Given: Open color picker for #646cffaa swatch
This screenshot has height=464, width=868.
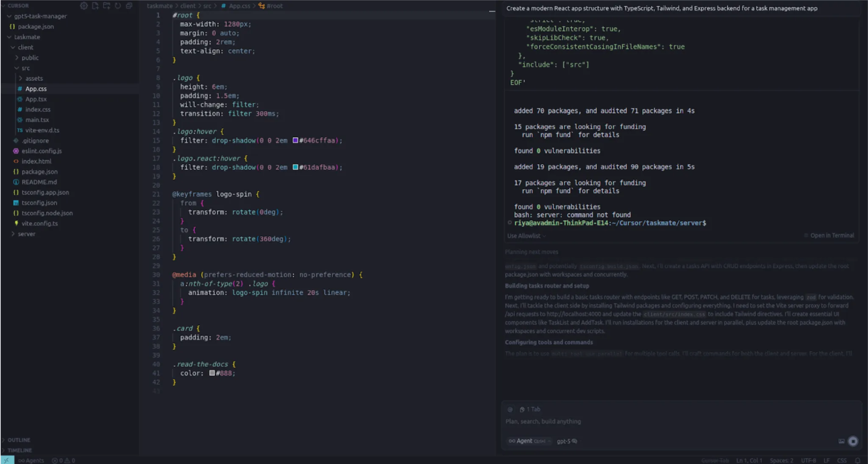Looking at the screenshot, I should click(x=295, y=140).
